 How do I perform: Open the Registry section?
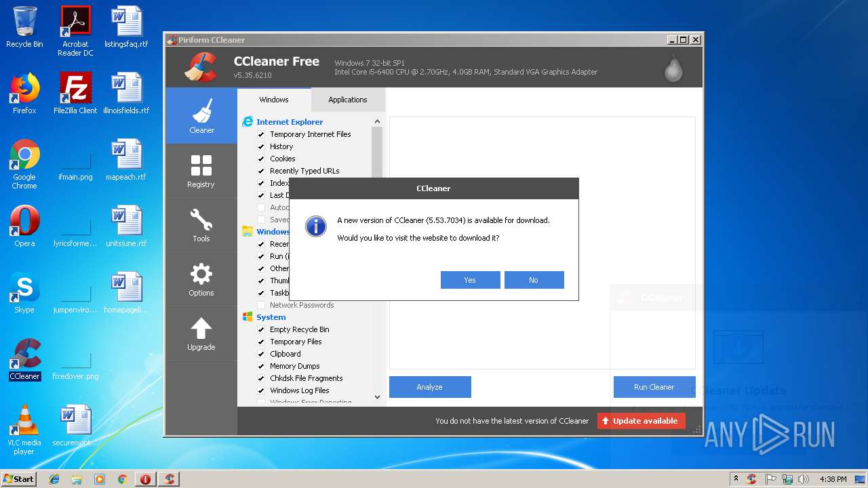(x=201, y=170)
